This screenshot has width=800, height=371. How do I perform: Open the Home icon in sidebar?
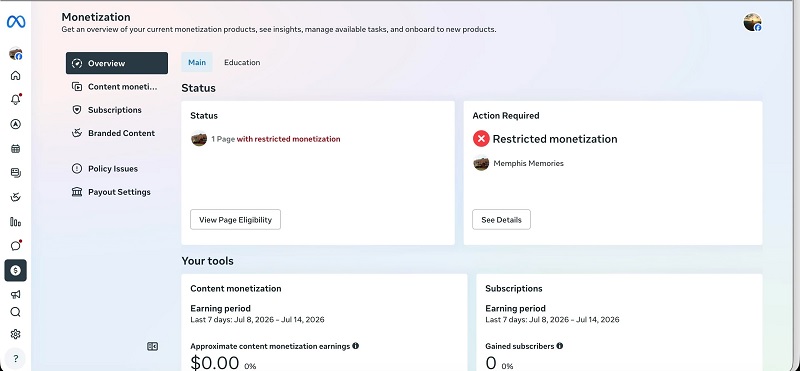16,76
